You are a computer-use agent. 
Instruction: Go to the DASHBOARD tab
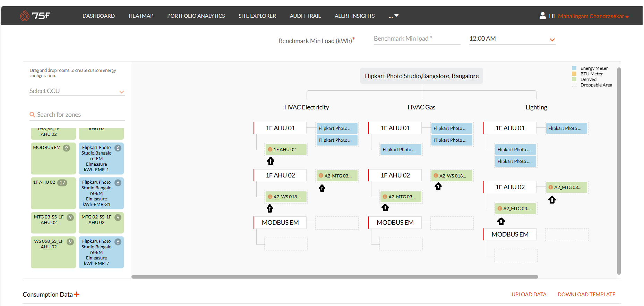coord(98,16)
